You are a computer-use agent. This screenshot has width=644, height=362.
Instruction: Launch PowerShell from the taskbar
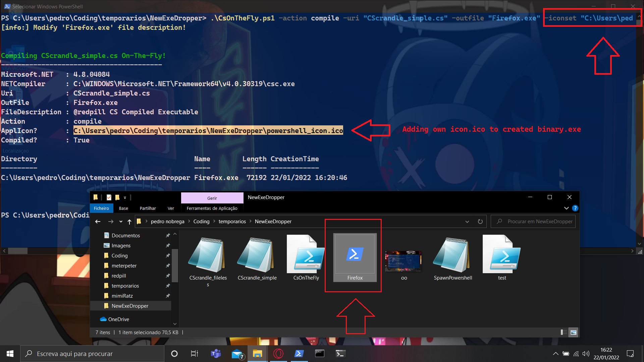pyautogui.click(x=299, y=353)
